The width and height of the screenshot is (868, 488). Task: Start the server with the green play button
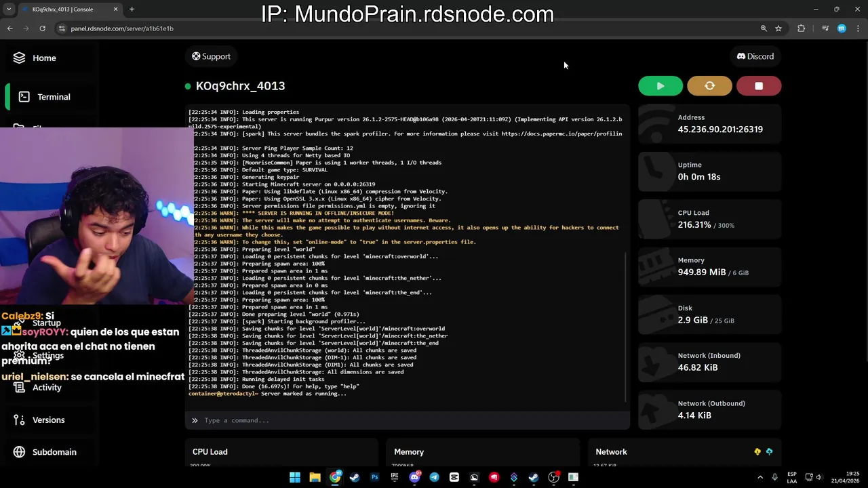coord(660,86)
